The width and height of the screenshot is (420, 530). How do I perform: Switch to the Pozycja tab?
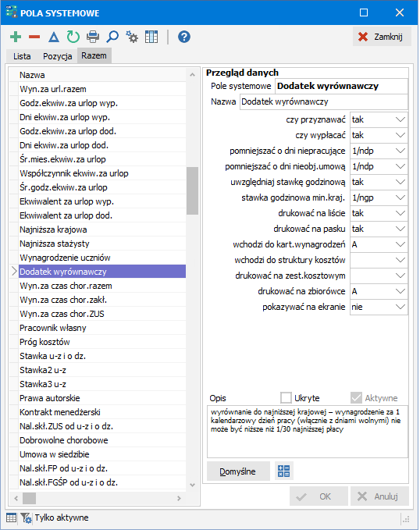(x=58, y=56)
